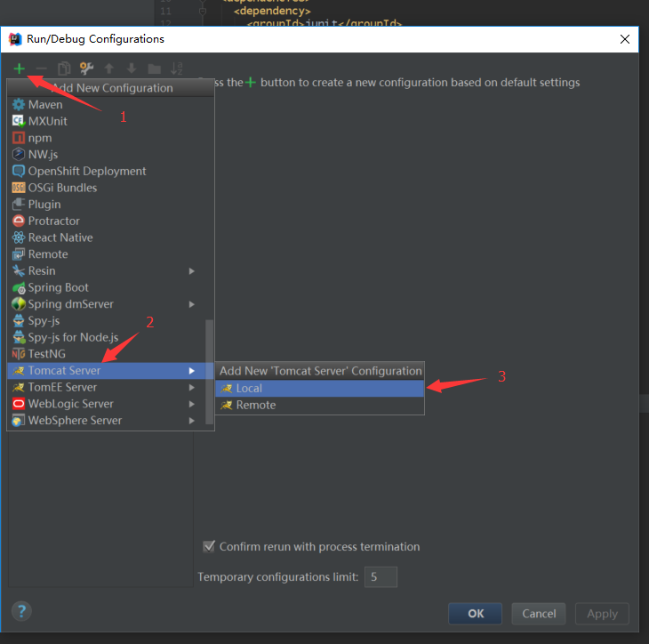The height and width of the screenshot is (644, 649).
Task: Click the Temporary configurations limit field
Action: [x=381, y=577]
